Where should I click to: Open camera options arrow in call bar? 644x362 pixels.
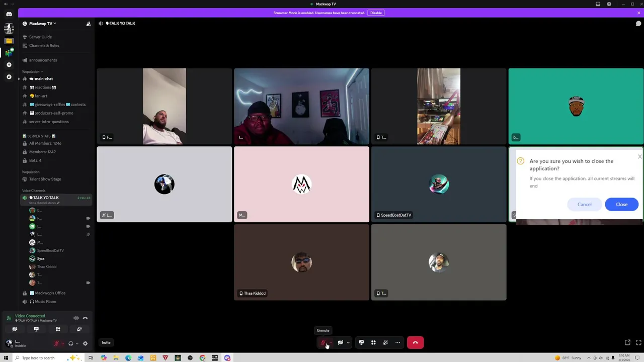tap(348, 342)
